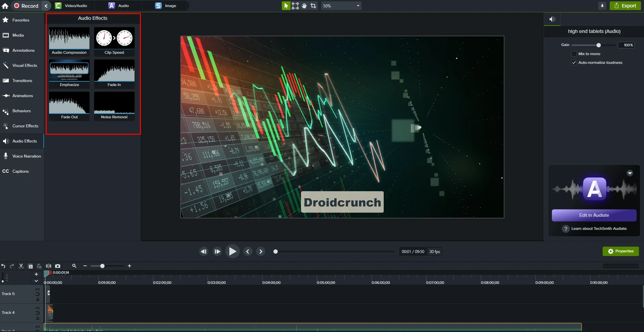Image resolution: width=644 pixels, height=332 pixels.
Task: Click Edit in Audiate button
Action: tap(594, 215)
